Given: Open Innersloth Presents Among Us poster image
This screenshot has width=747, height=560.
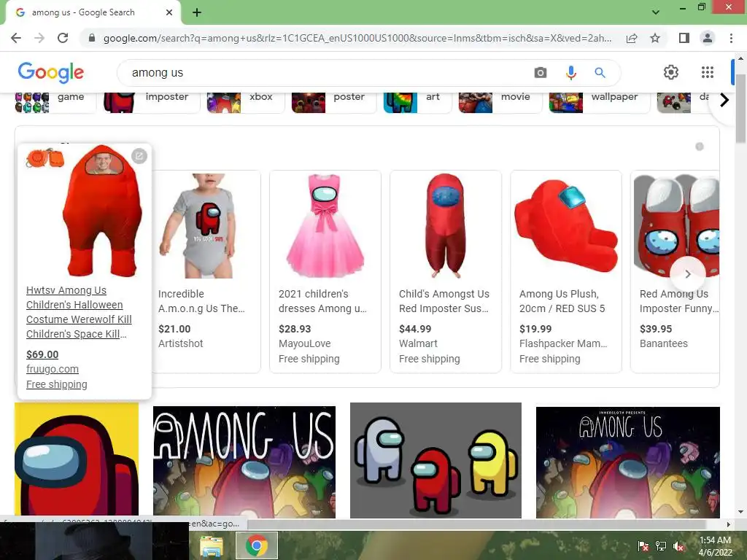Looking at the screenshot, I should click(628, 462).
